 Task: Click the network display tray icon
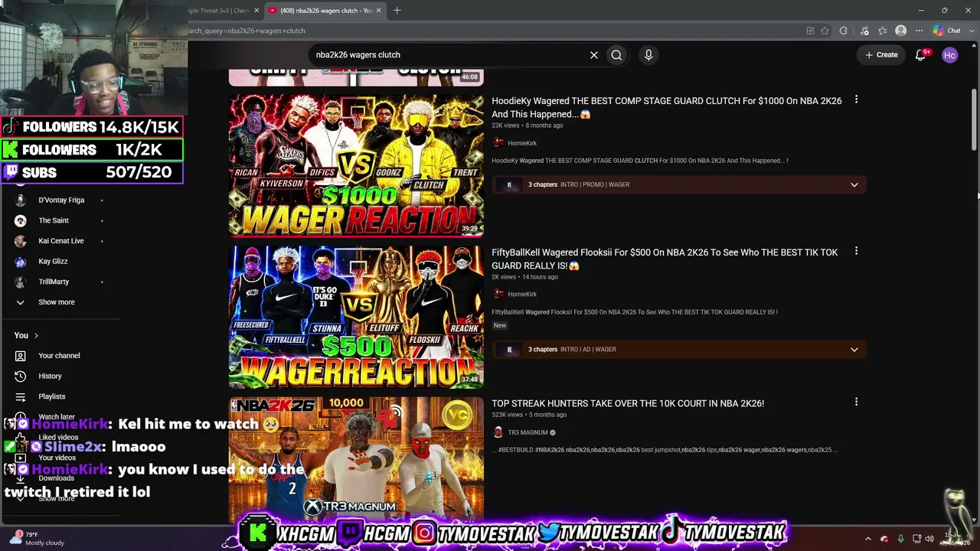(x=916, y=539)
